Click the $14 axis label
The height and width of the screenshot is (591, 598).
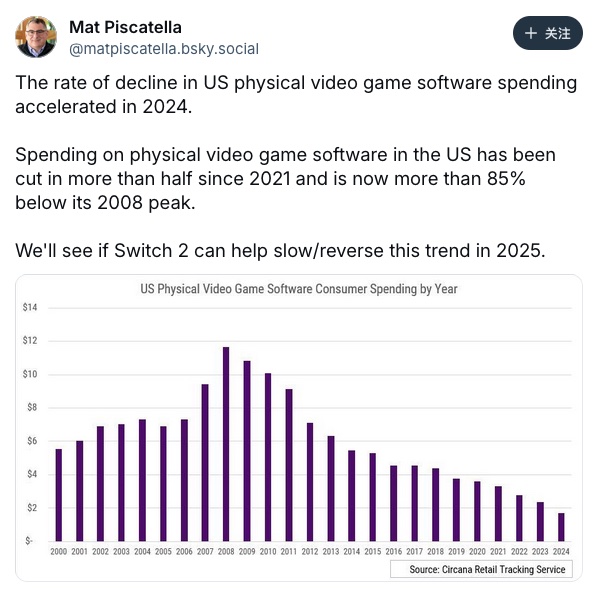point(30,307)
